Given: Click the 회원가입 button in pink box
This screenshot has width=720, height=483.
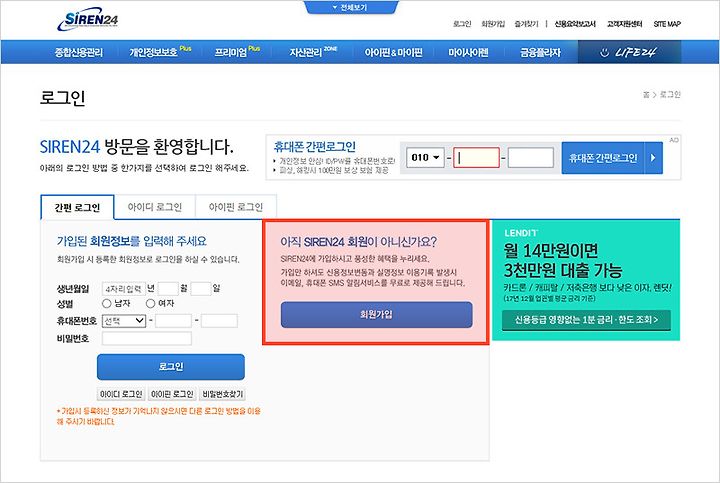Looking at the screenshot, I should (x=377, y=315).
